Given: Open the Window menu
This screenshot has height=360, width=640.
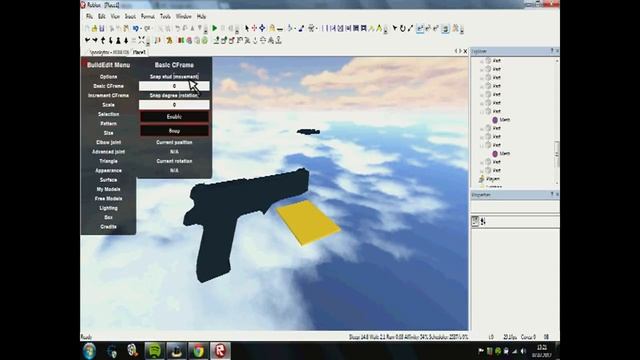Looking at the screenshot, I should [x=184, y=16].
